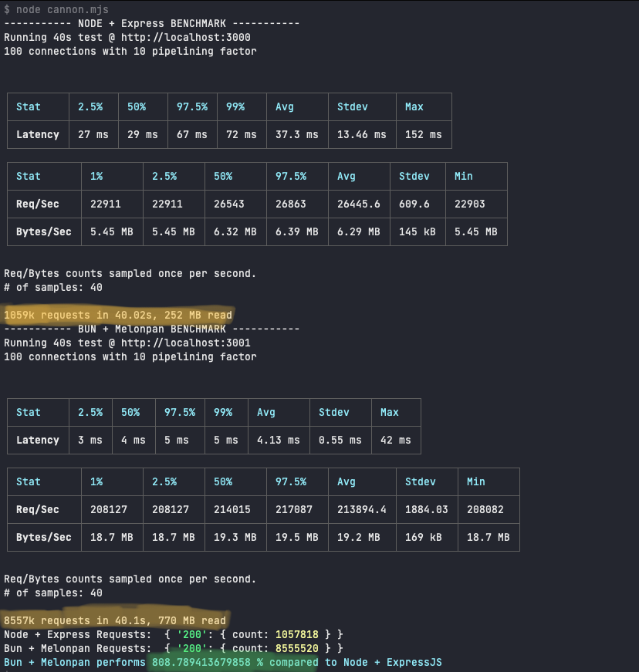Click Node latency max '152 ms' cell
This screenshot has width=639, height=672.
pyautogui.click(x=424, y=134)
